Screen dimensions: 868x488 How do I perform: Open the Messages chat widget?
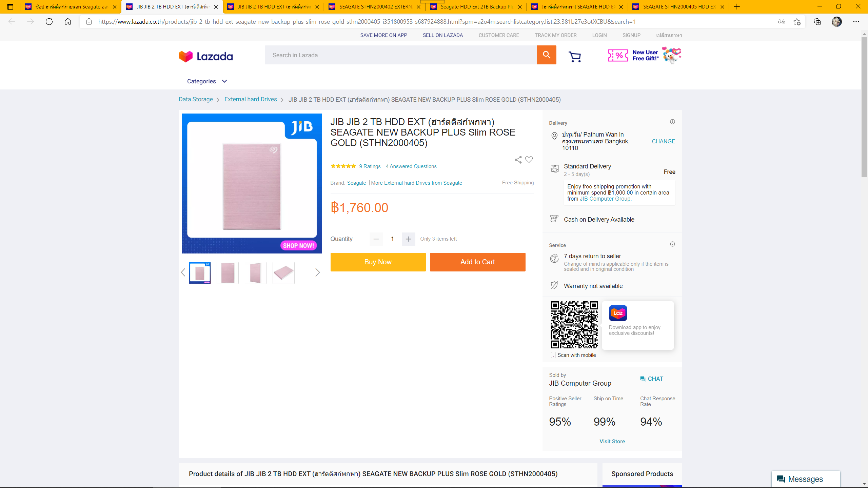tap(806, 479)
